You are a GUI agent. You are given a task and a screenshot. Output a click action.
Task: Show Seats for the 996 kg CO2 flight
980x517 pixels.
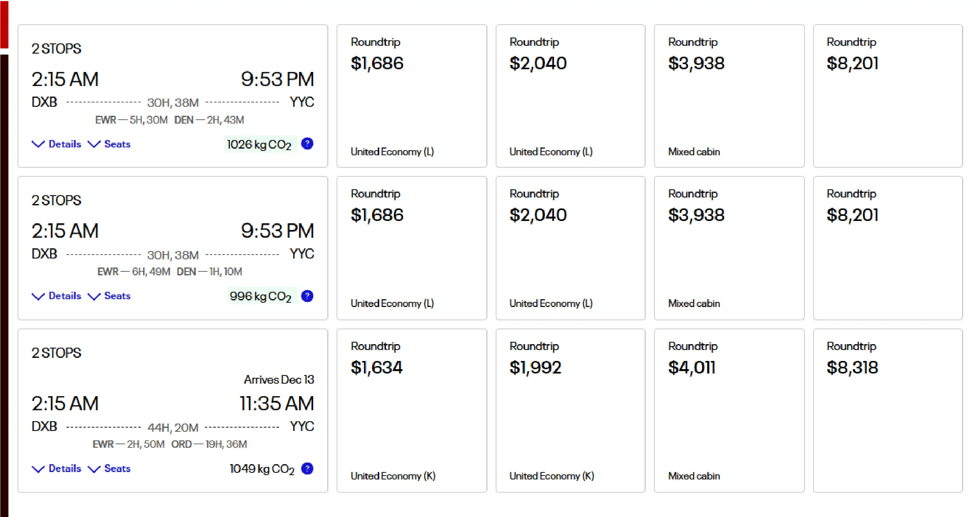click(x=109, y=296)
